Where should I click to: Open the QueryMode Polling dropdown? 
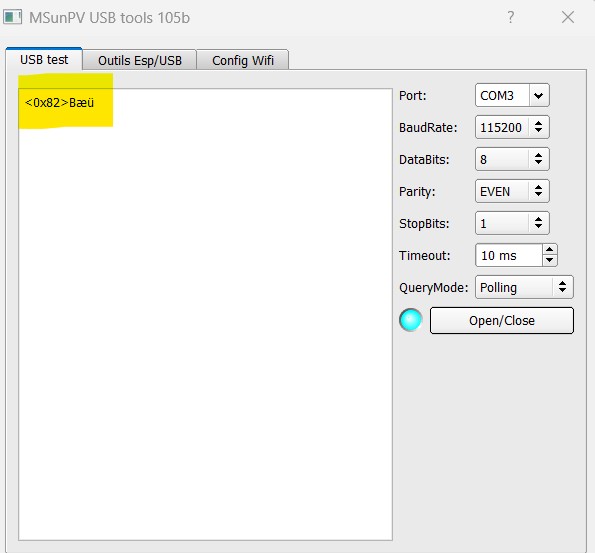pyautogui.click(x=524, y=287)
